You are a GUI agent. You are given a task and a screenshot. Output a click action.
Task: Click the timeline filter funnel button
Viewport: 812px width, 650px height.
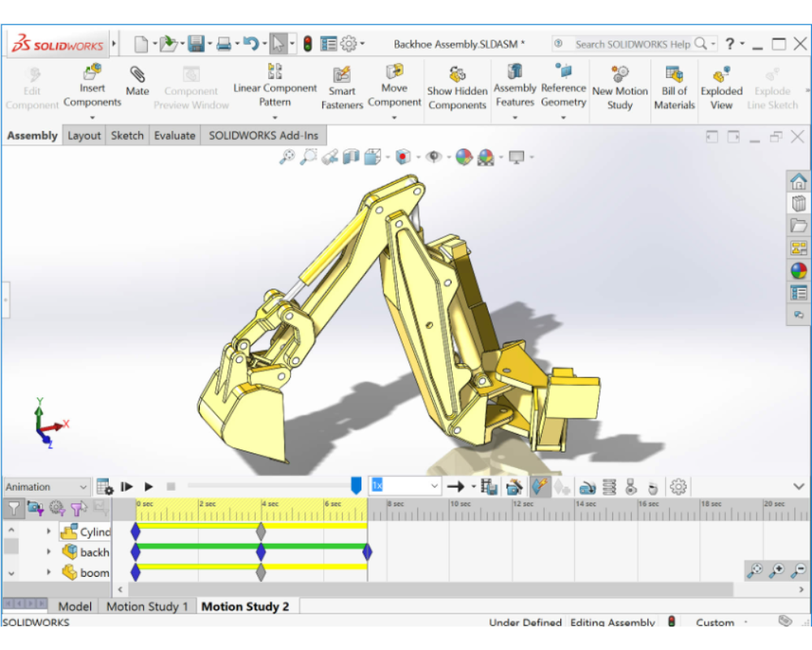(14, 509)
